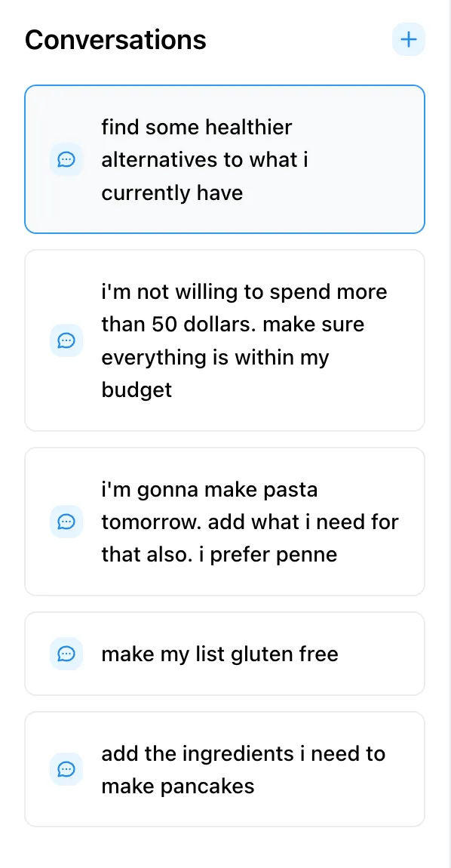The width and height of the screenshot is (451, 868).
Task: Click the chat bubble icon on the pasta conversation
Action: [x=66, y=522]
